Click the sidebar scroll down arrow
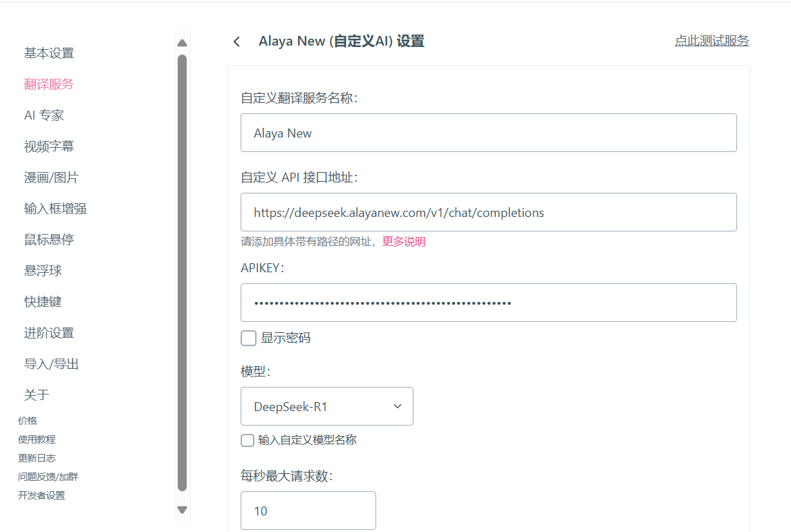Image resolution: width=791 pixels, height=532 pixels. pos(182,510)
